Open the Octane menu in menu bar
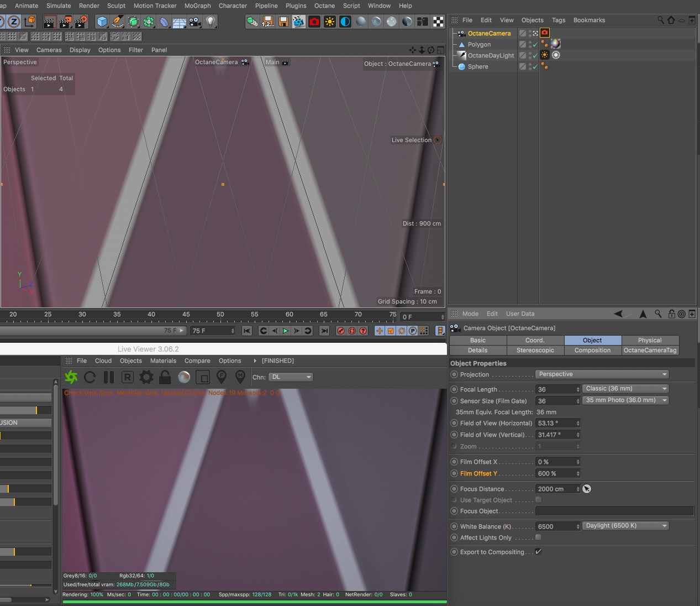The width and height of the screenshot is (700, 606). coord(324,6)
